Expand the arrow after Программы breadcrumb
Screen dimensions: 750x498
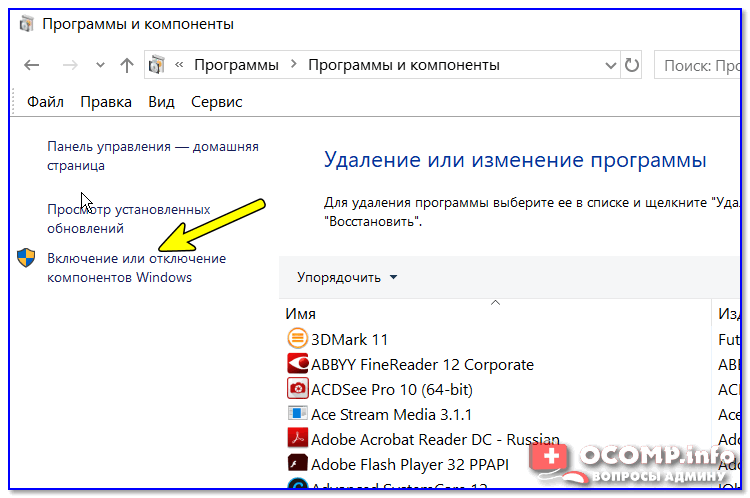pos(294,64)
